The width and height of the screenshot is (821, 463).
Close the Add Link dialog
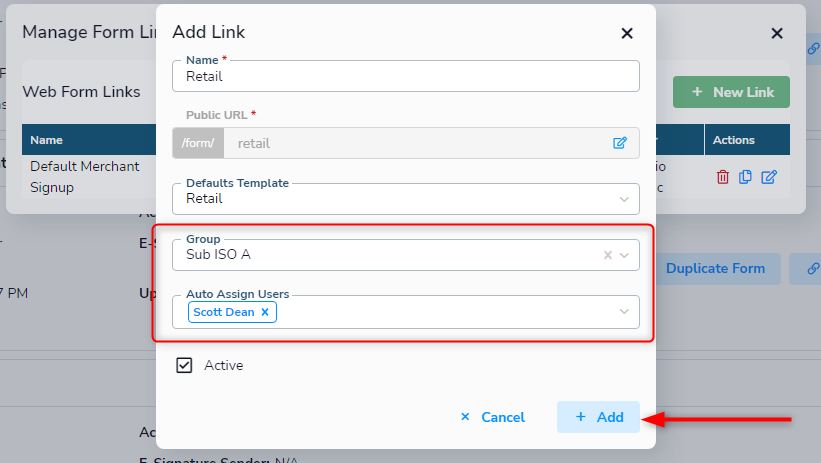[x=627, y=34]
